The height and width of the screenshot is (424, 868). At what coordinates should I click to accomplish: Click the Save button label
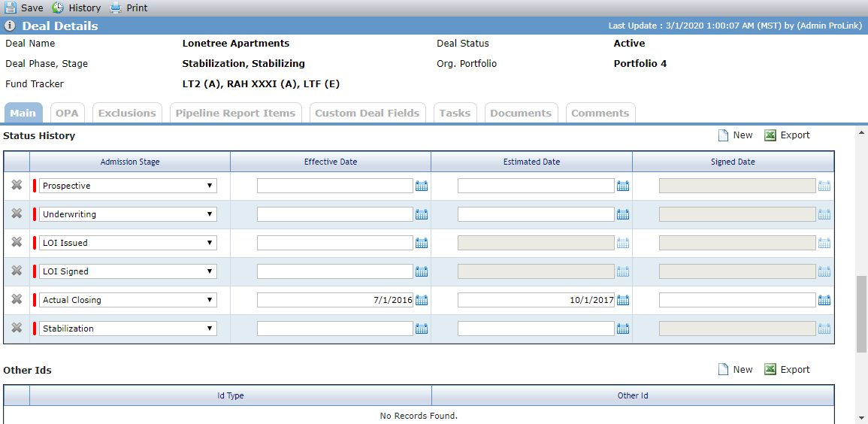pos(32,8)
